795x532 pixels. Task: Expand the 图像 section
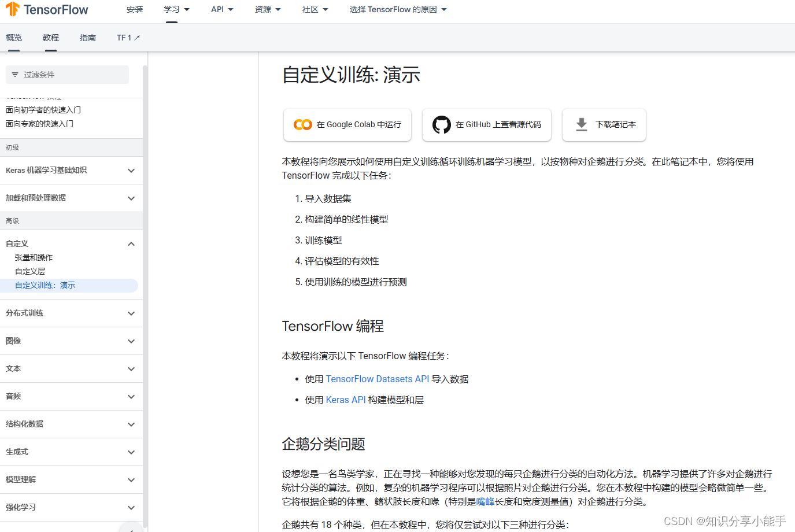click(x=71, y=341)
